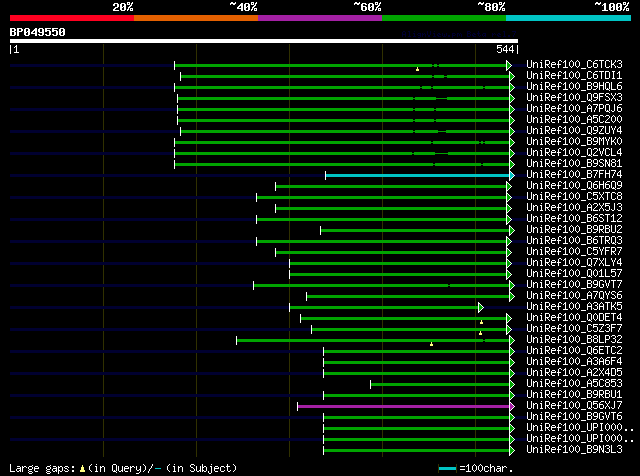Click the UniRef100_B8LP32 label
640x476 pixels.
pyautogui.click(x=574, y=340)
